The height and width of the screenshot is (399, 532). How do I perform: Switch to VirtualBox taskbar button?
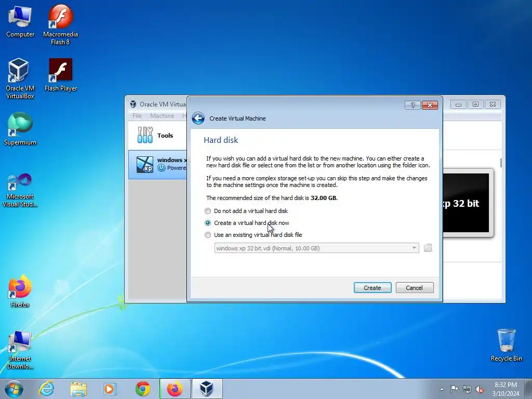tap(207, 389)
